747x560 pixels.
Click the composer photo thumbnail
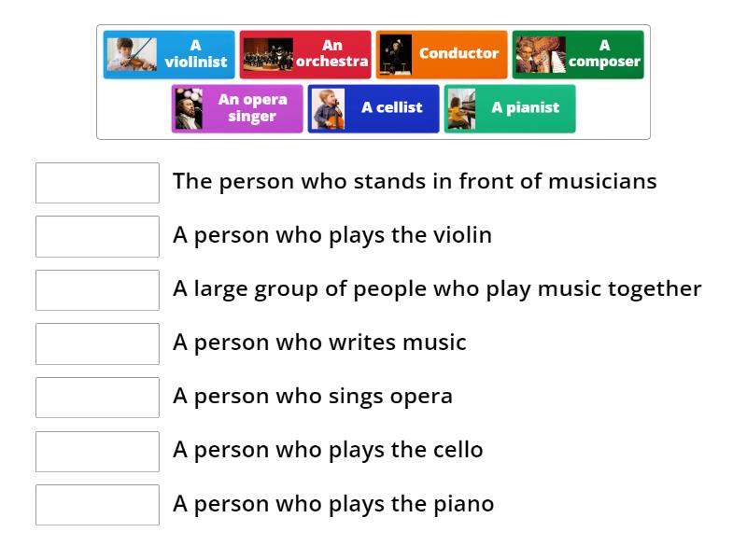(x=541, y=54)
